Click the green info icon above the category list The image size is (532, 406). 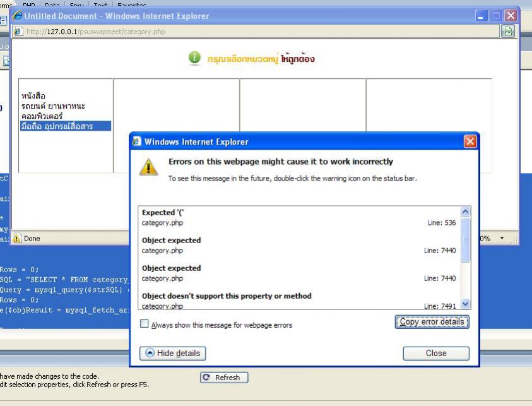(194, 57)
